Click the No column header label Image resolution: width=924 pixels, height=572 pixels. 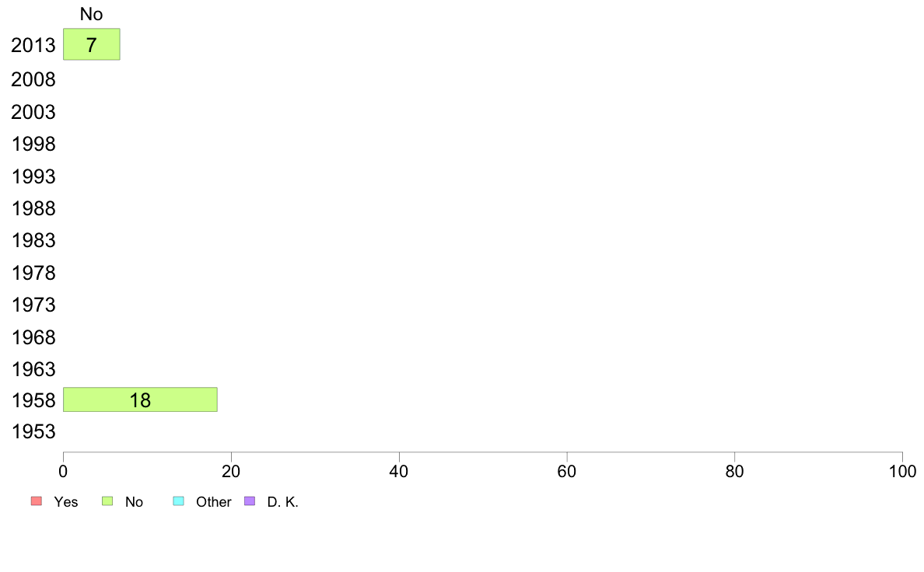coord(91,14)
